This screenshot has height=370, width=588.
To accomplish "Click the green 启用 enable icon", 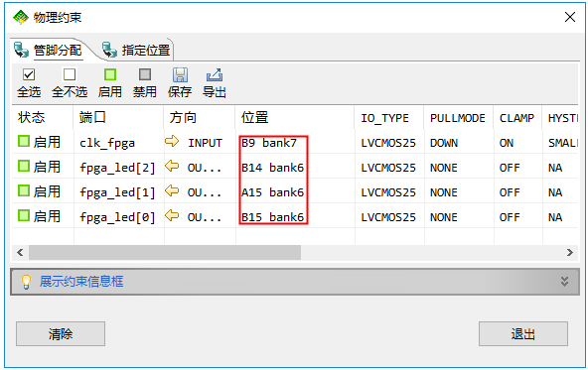I will point(110,74).
